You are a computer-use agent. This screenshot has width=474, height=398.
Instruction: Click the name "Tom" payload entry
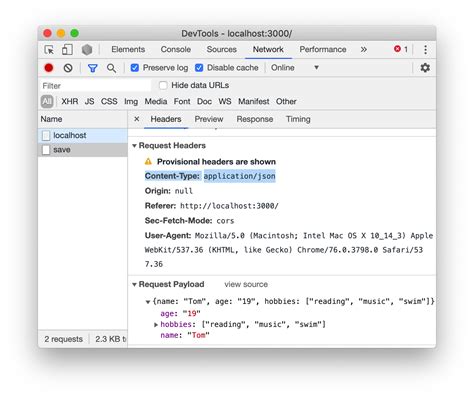tap(185, 335)
